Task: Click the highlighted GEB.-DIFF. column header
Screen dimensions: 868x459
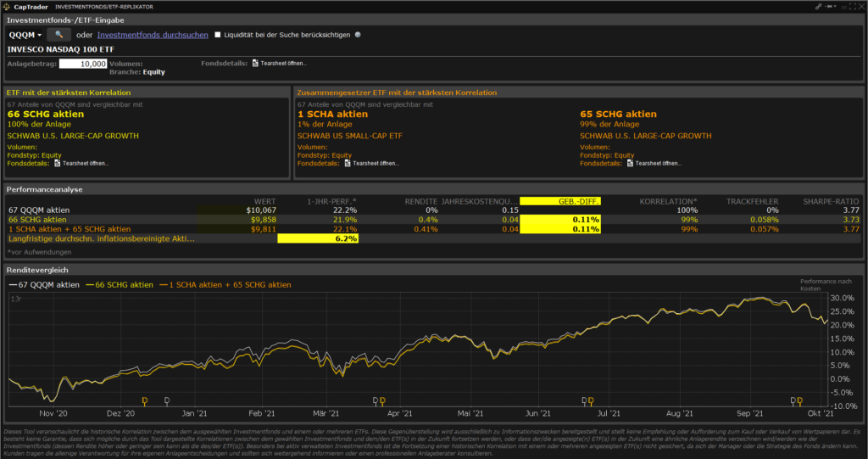Action: click(560, 201)
